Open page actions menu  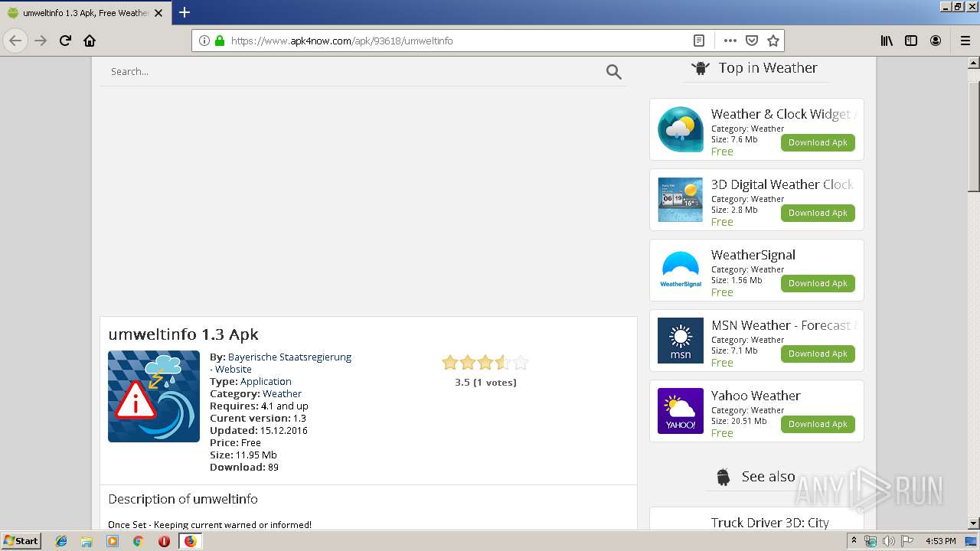point(730,41)
